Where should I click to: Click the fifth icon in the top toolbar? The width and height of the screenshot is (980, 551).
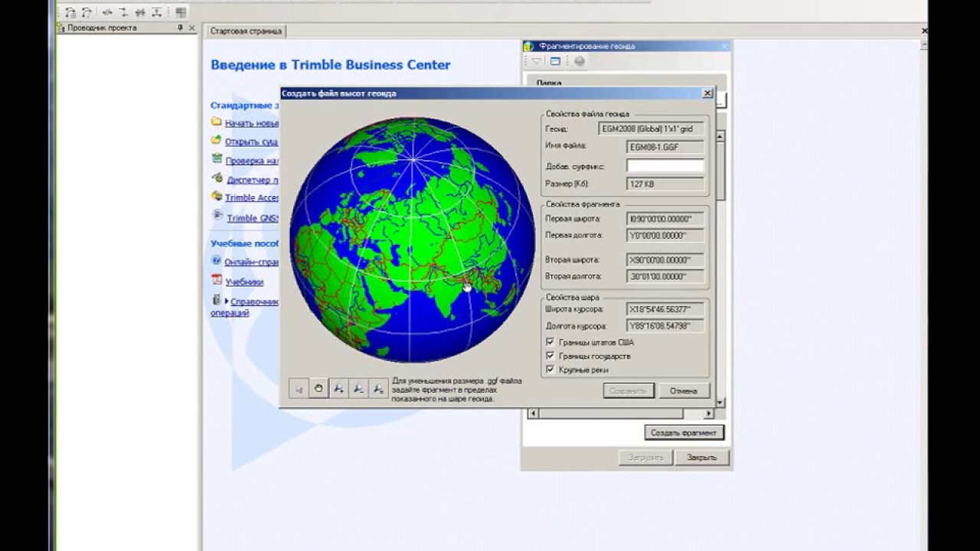tap(140, 12)
